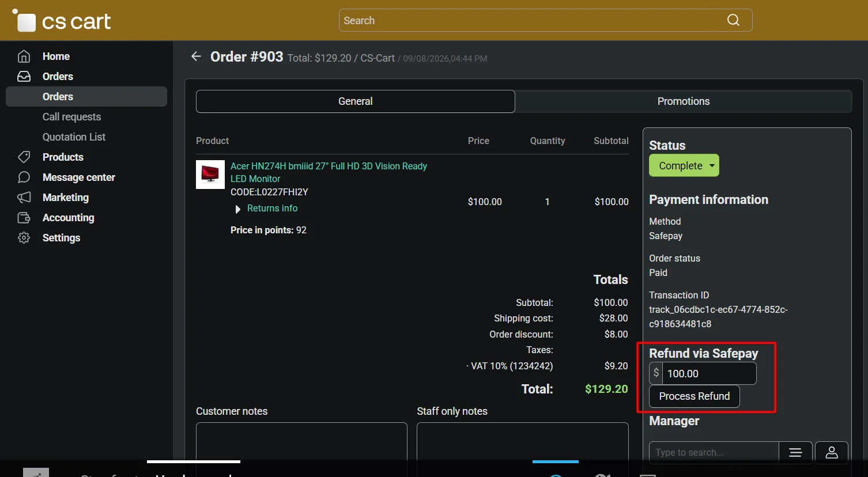Select the highlighted Orders submenu item
This screenshot has height=477, width=868.
tap(86, 97)
